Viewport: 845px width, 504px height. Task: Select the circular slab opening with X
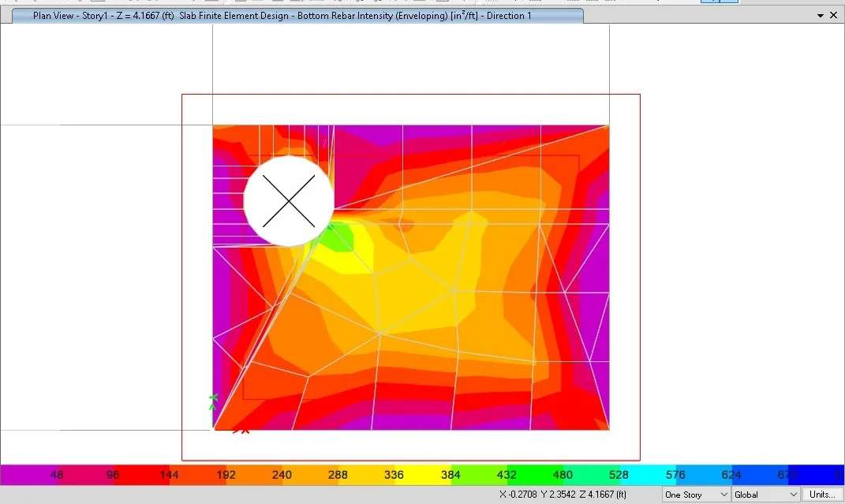289,201
